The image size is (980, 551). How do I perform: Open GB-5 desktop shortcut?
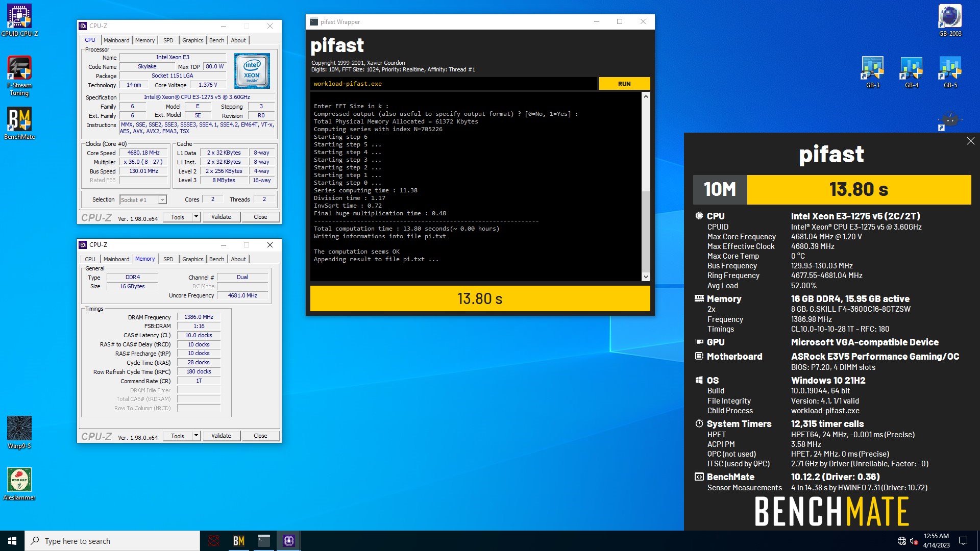(x=950, y=72)
